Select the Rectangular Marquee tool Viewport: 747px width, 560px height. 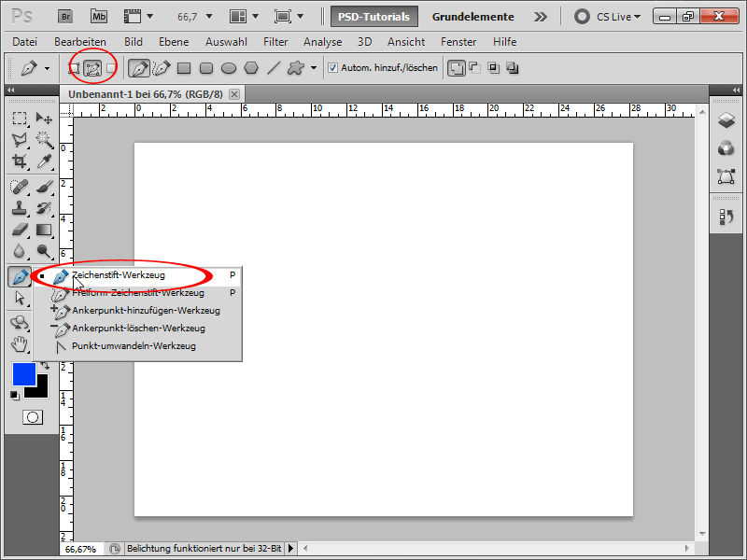20,119
